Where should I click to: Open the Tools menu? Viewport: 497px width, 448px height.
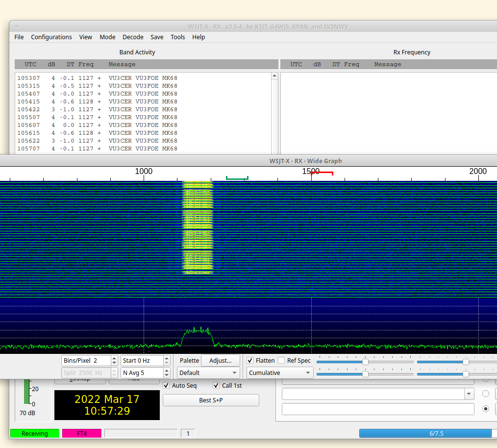click(177, 37)
